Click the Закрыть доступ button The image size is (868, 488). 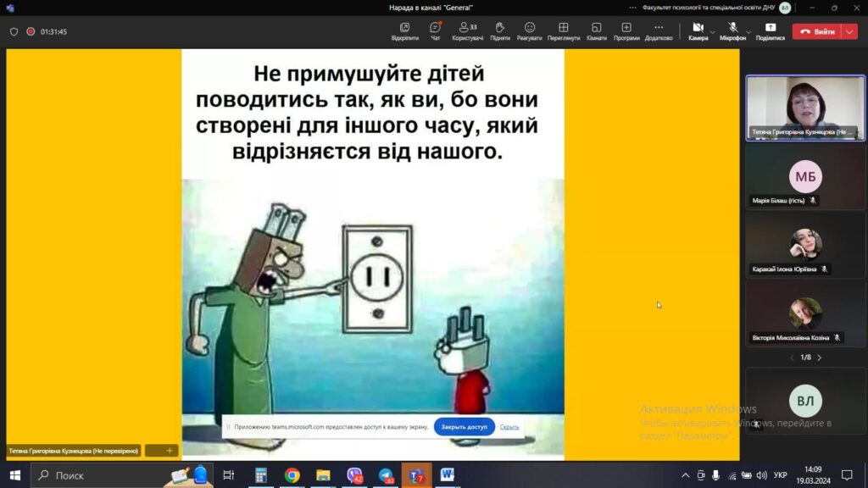tap(464, 427)
